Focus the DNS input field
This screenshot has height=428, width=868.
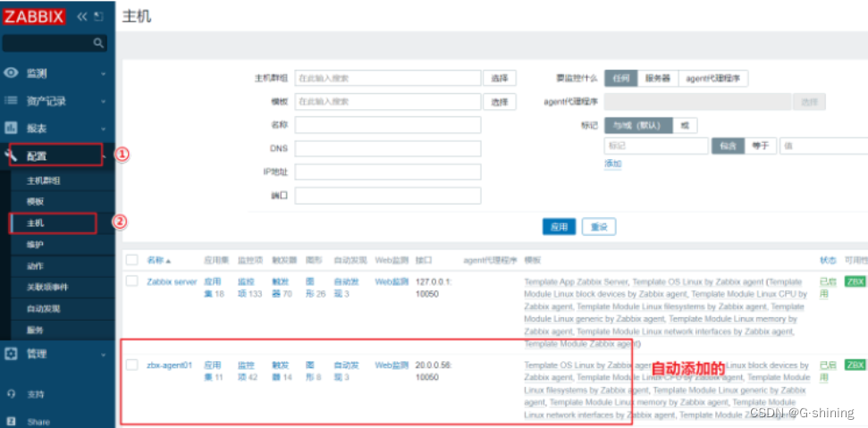click(387, 148)
